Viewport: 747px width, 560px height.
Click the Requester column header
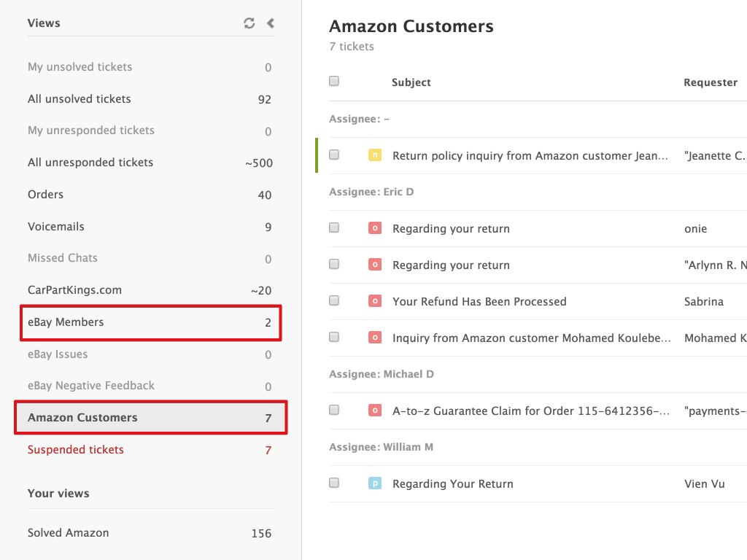click(x=710, y=82)
